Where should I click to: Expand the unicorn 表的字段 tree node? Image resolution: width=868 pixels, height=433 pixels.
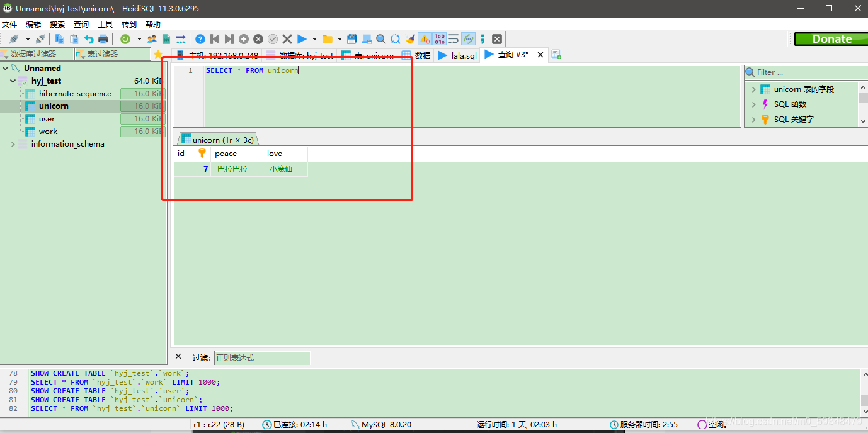click(x=755, y=89)
